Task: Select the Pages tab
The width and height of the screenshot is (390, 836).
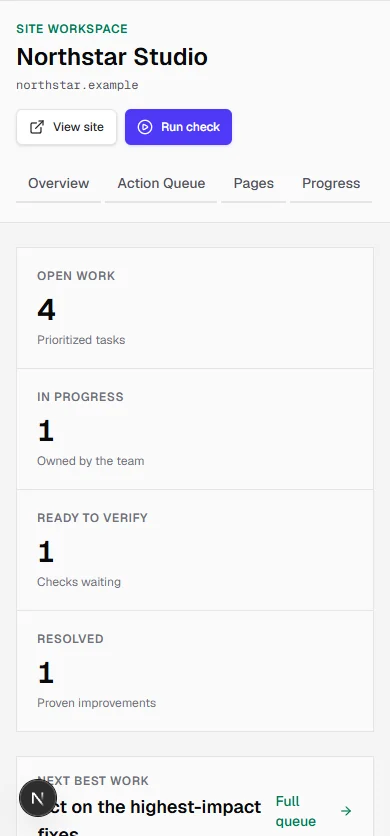Action: click(253, 183)
